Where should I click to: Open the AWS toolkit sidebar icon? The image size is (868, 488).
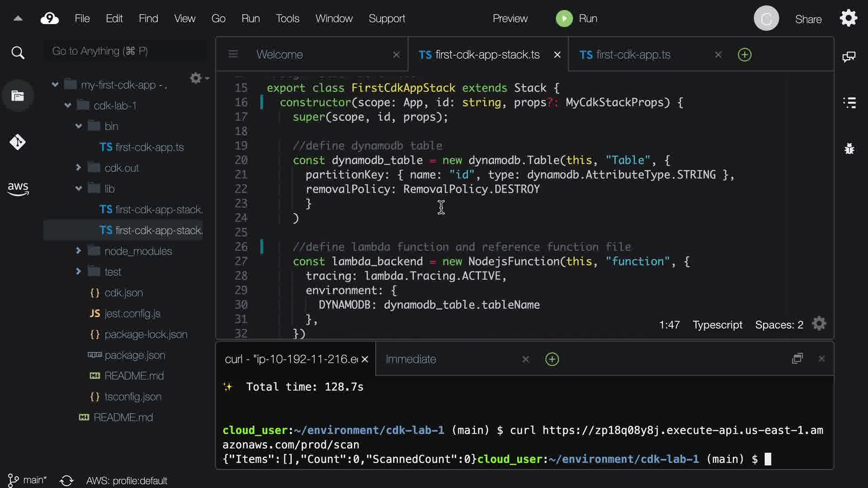pyautogui.click(x=18, y=188)
